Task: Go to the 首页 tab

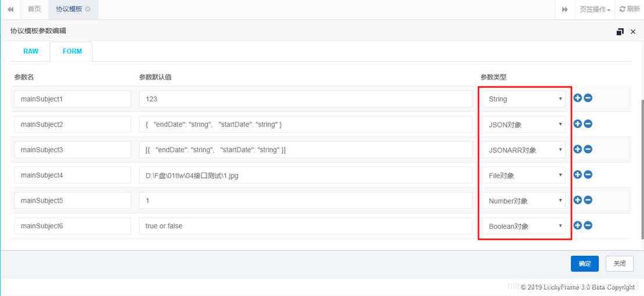Action: [34, 9]
